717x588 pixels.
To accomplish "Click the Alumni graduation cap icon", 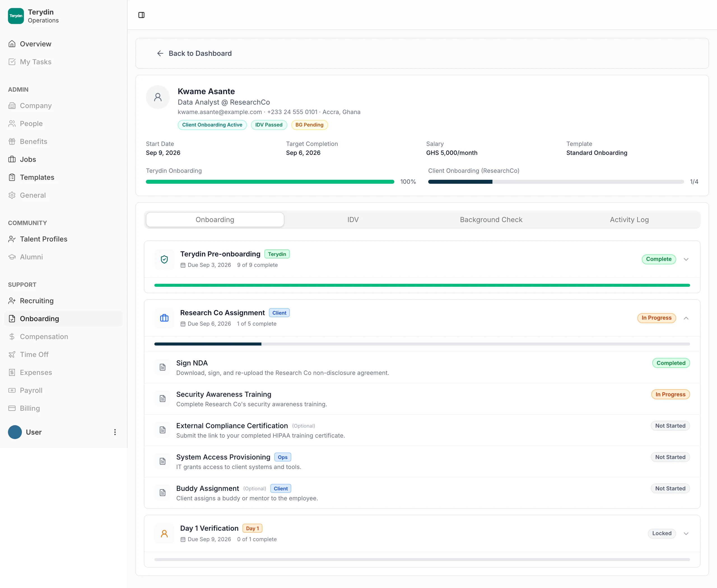I will click(x=12, y=257).
